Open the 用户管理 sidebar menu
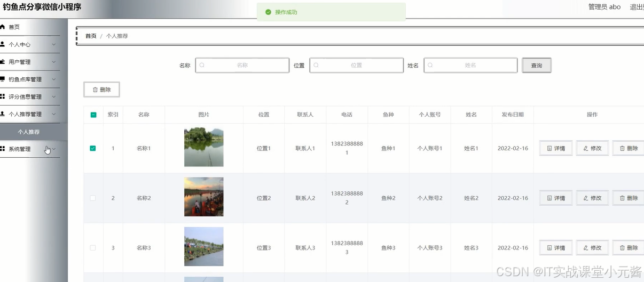This screenshot has height=282, width=644. (x=29, y=62)
